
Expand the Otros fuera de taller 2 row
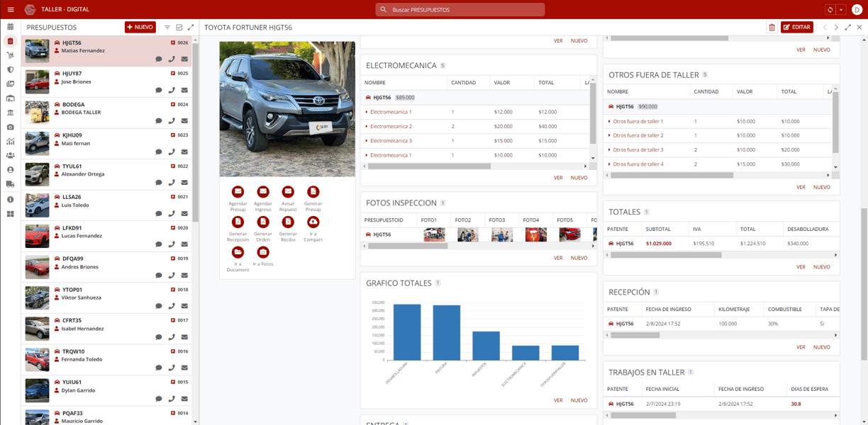[x=609, y=135]
